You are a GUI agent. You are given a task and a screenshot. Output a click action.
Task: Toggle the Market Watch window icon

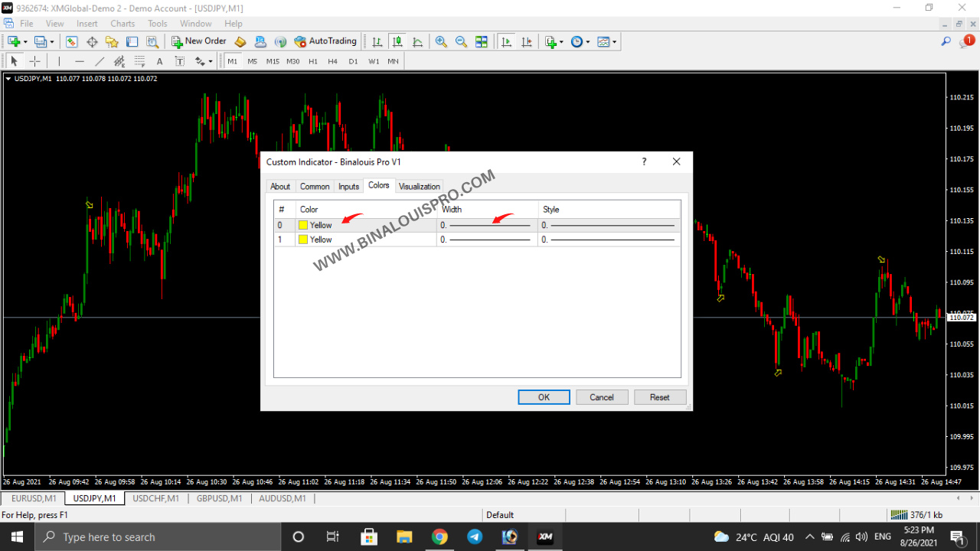(72, 42)
